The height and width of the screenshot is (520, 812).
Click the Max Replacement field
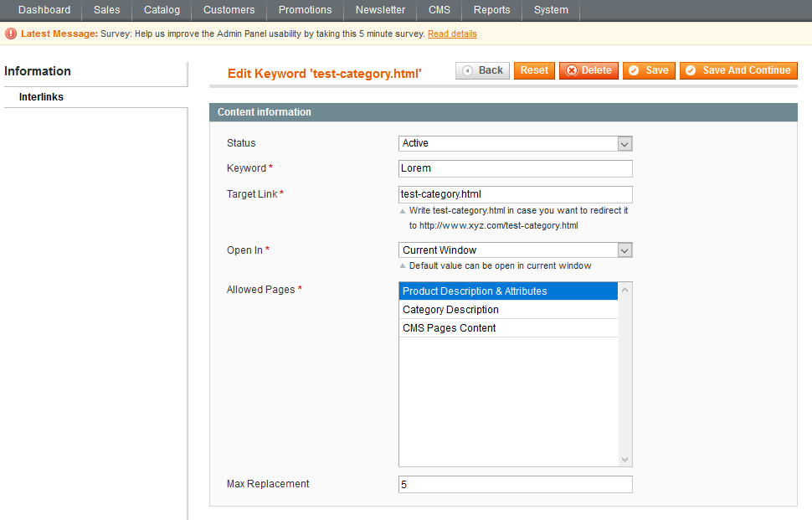pyautogui.click(x=515, y=484)
